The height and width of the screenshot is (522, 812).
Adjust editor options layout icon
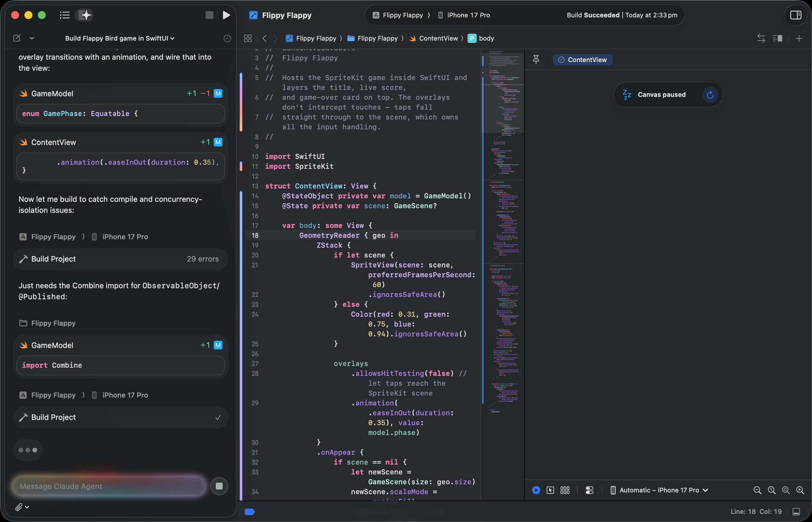(777, 38)
